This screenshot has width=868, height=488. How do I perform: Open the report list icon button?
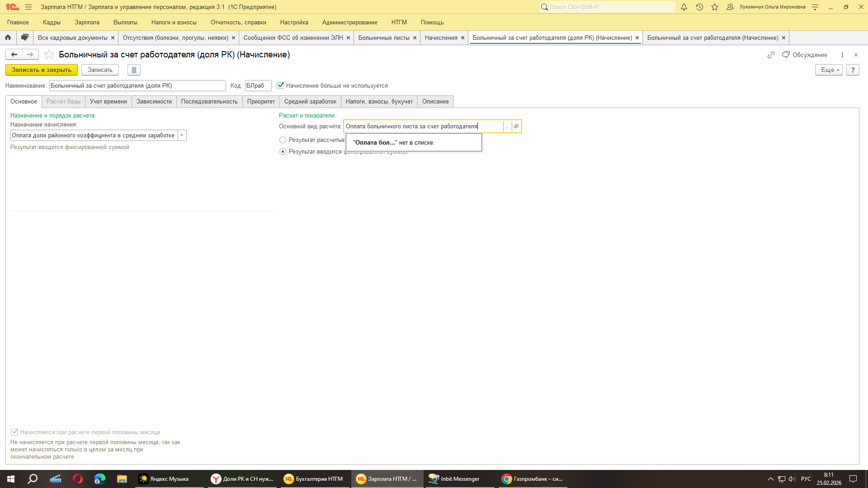134,70
